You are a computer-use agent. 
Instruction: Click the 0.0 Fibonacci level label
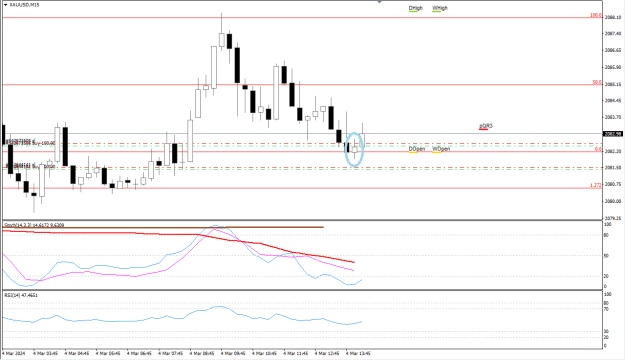click(x=598, y=149)
